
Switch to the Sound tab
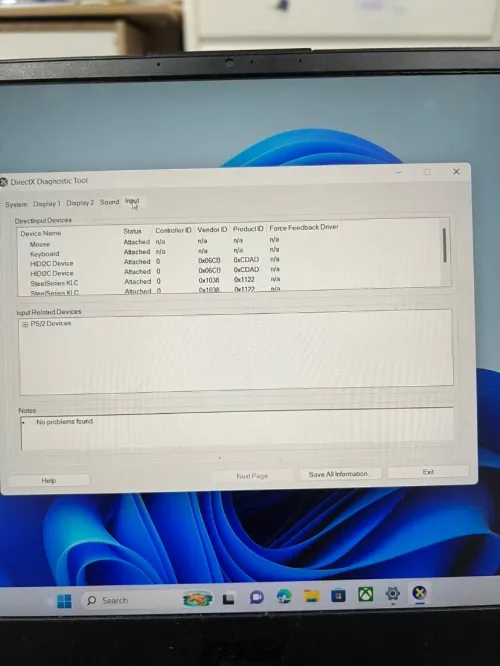[109, 202]
